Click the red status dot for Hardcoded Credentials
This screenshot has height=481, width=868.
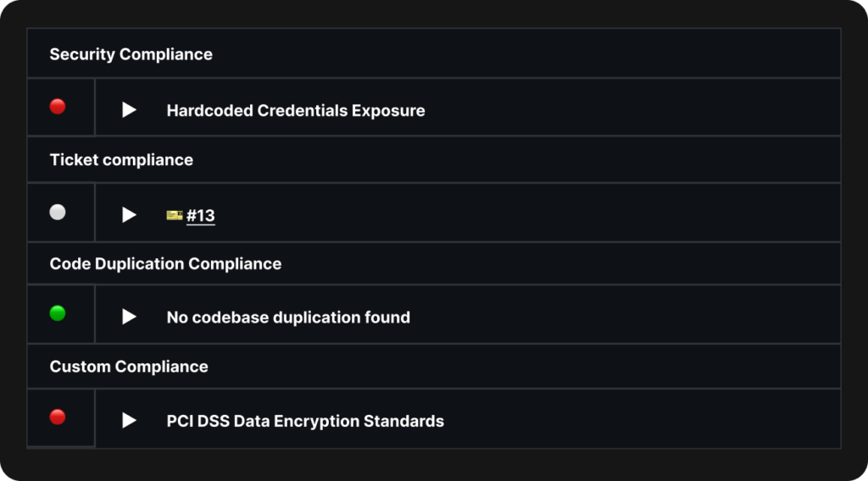(x=58, y=107)
